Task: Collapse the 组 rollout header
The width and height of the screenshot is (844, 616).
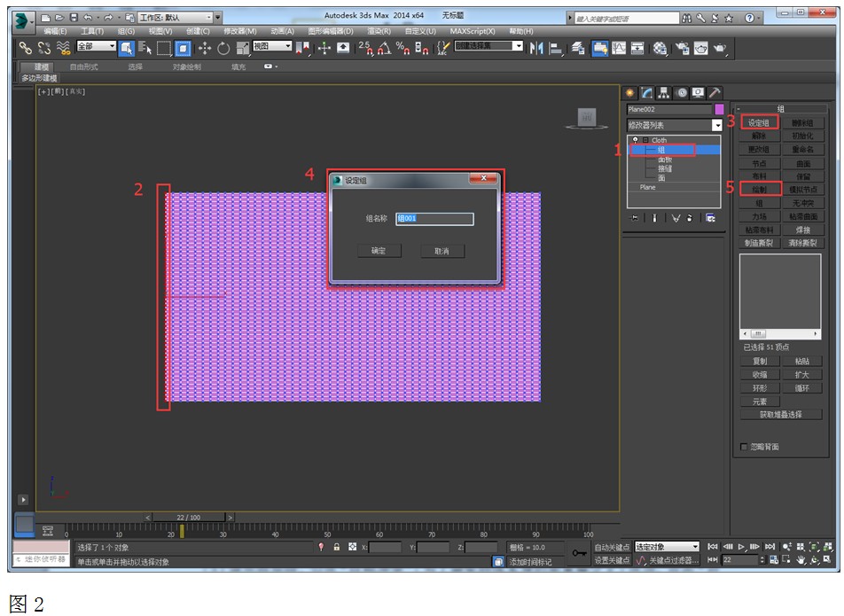Action: tap(780, 109)
